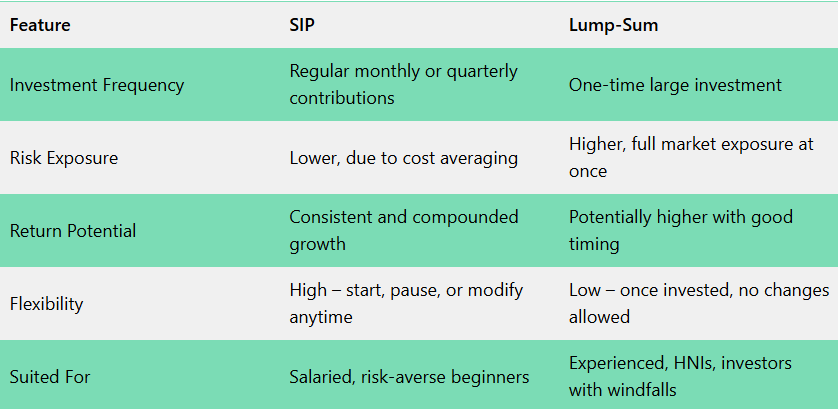Select the Return Potential row label
The width and height of the screenshot is (838, 409).
tap(73, 231)
